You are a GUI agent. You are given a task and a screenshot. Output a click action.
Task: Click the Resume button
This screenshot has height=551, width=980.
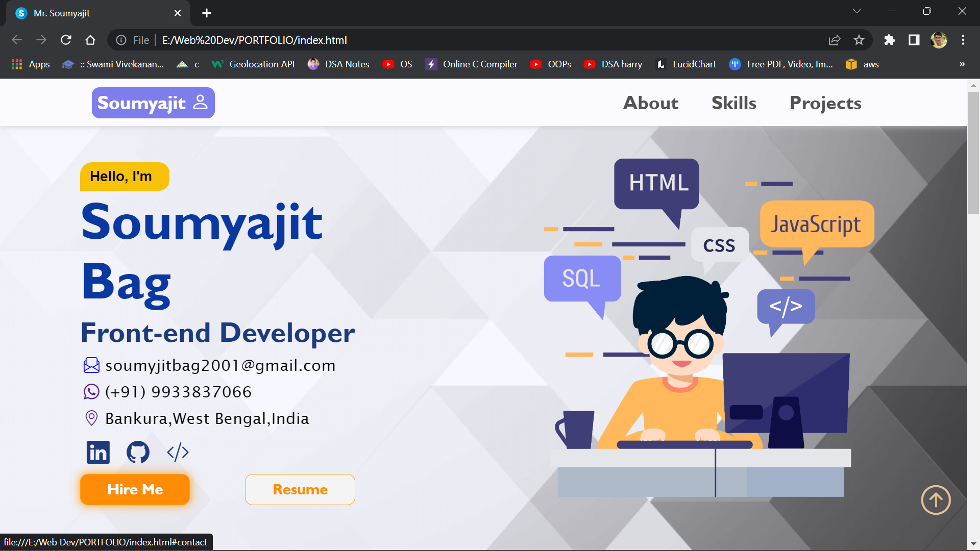point(300,489)
